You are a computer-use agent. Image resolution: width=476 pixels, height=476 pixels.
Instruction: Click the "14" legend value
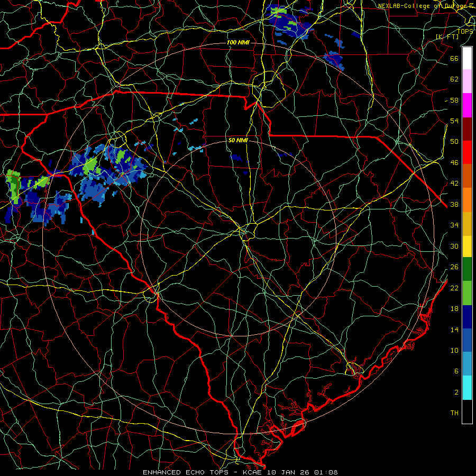454,329
